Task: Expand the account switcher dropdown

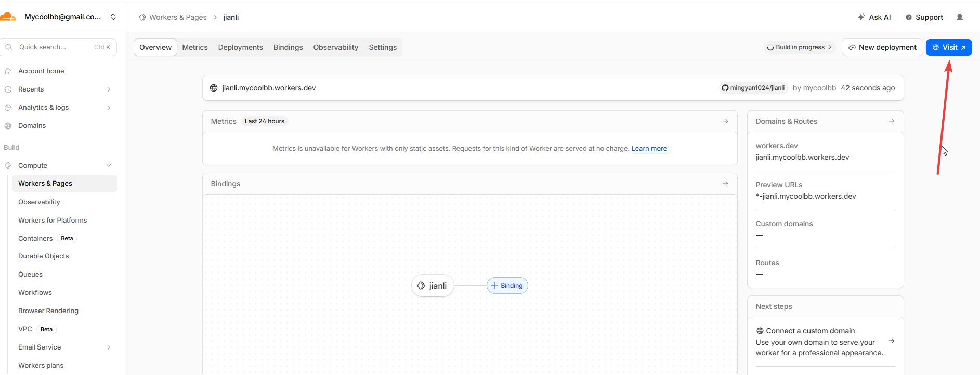Action: click(x=113, y=17)
